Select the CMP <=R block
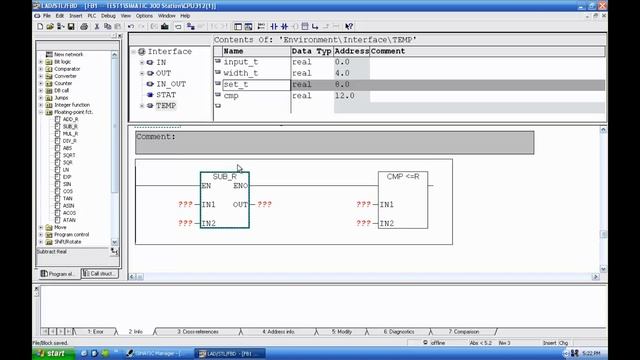640x360 pixels. point(403,200)
